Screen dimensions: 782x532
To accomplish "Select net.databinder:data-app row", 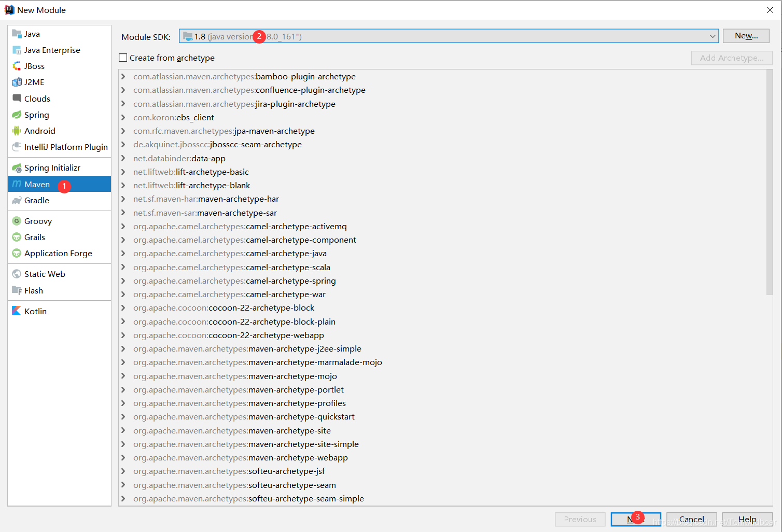I will (x=442, y=158).
